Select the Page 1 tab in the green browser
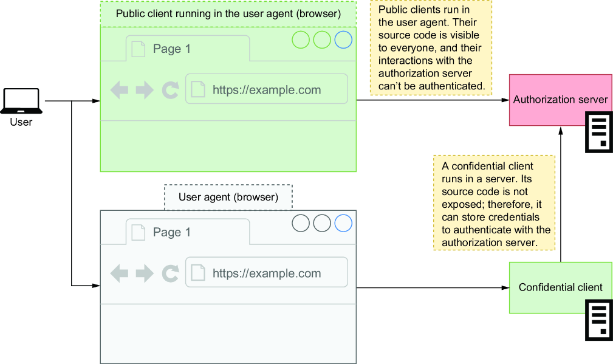Screen dimensions: 613x364 tap(188, 49)
